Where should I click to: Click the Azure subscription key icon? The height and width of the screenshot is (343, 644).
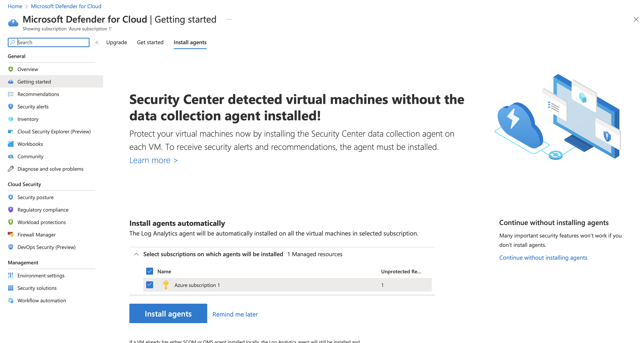[x=166, y=285]
